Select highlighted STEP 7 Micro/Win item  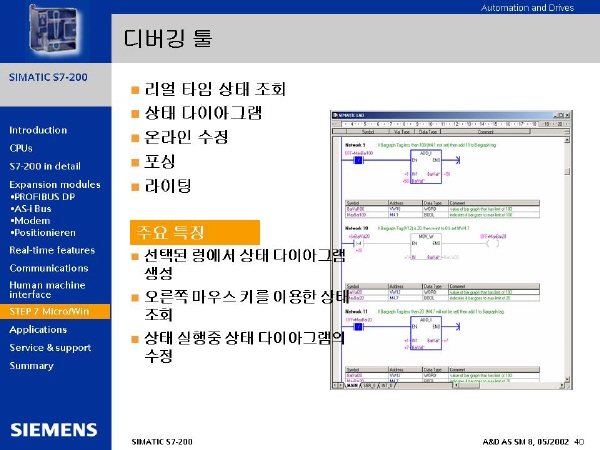(55, 311)
